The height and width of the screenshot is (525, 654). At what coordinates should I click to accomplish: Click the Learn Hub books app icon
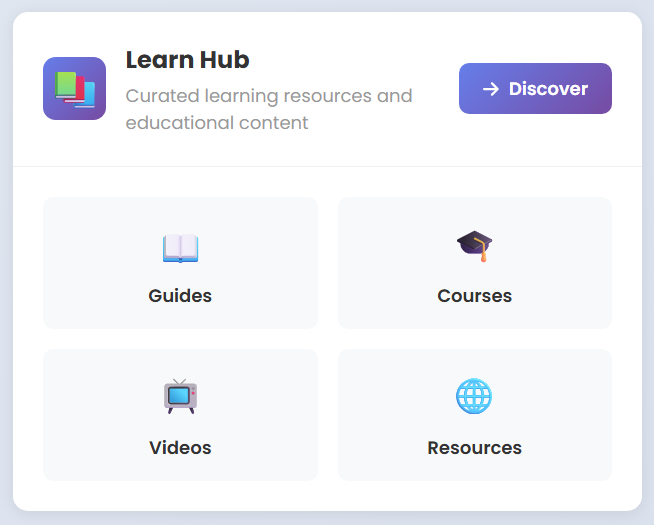tap(74, 88)
